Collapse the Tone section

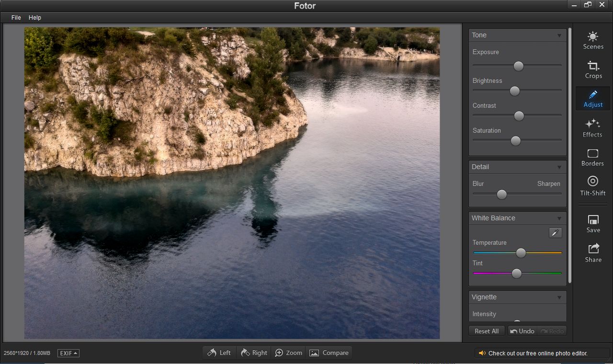[559, 35]
